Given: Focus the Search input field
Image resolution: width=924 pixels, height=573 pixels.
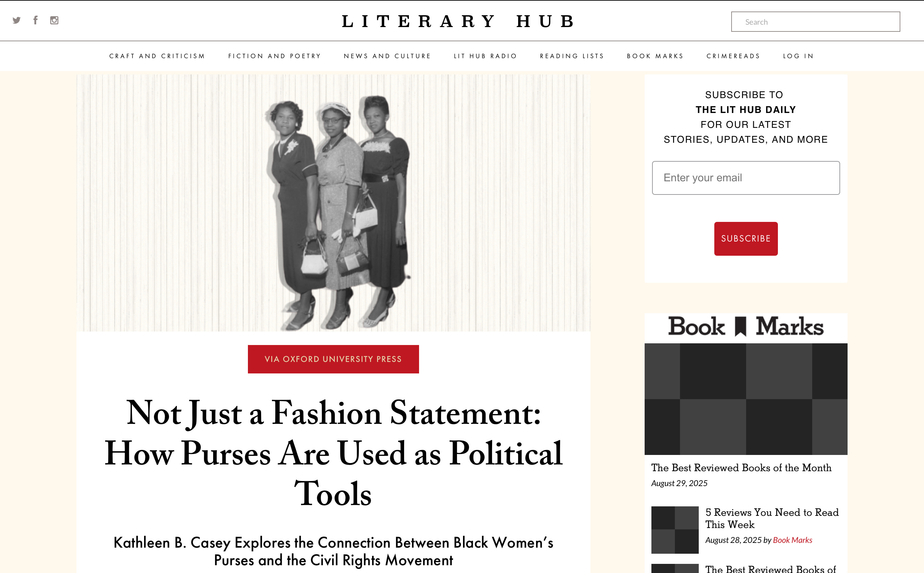Looking at the screenshot, I should (815, 22).
